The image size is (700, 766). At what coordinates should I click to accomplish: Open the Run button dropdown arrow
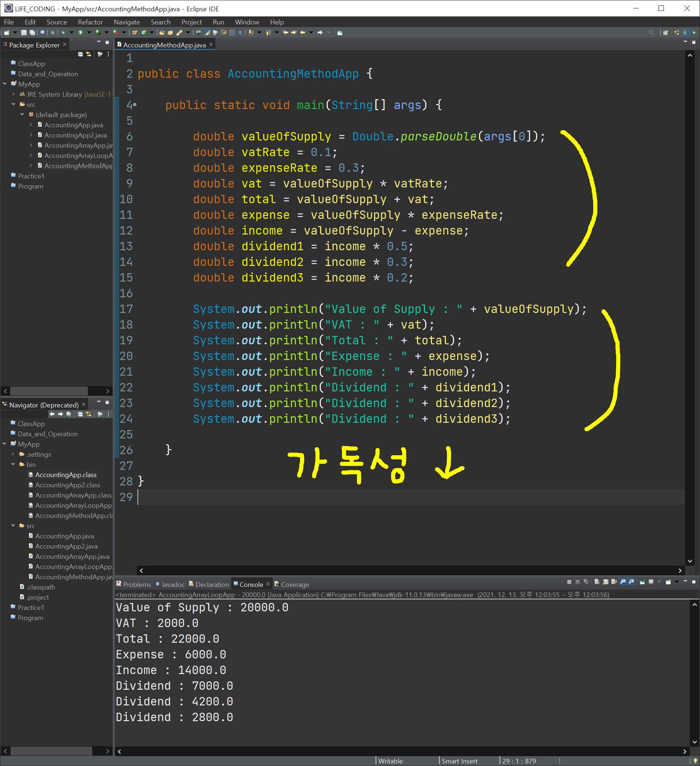point(89,33)
